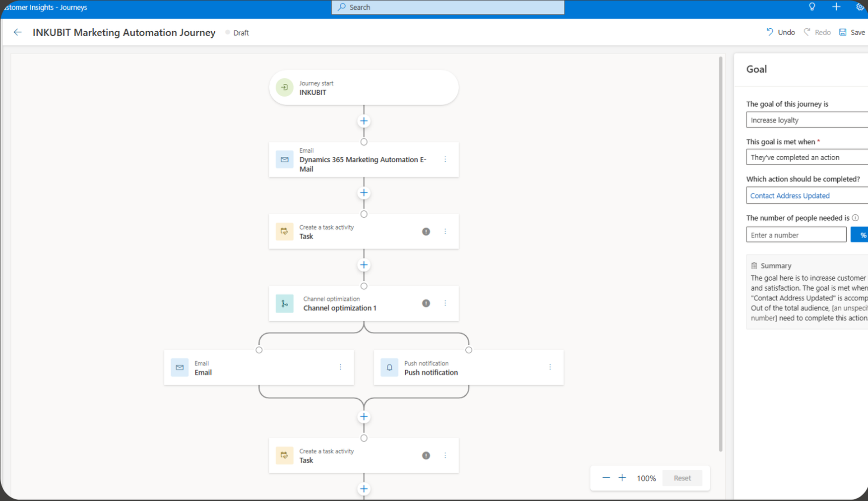
Task: Save the journey
Action: click(852, 32)
